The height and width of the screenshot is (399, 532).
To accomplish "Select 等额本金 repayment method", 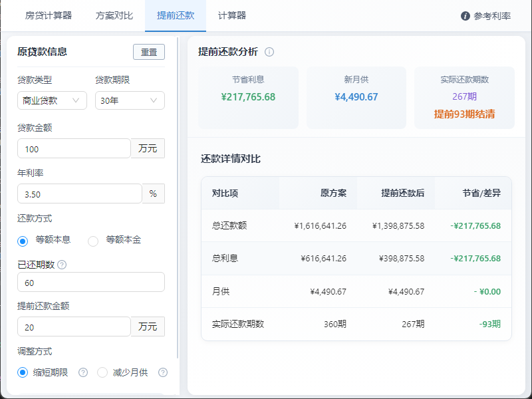I will click(93, 241).
